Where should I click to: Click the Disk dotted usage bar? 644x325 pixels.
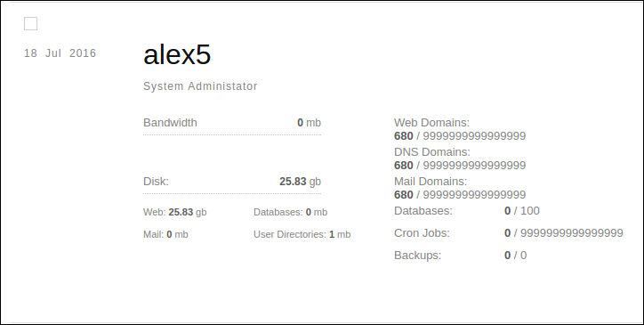[232, 193]
